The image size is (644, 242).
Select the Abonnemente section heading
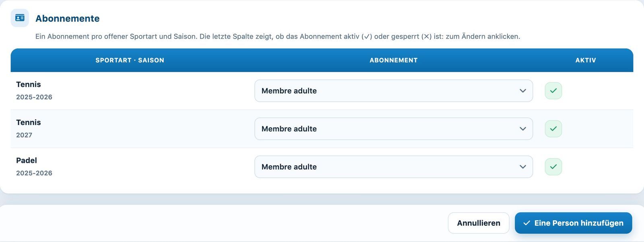point(68,18)
